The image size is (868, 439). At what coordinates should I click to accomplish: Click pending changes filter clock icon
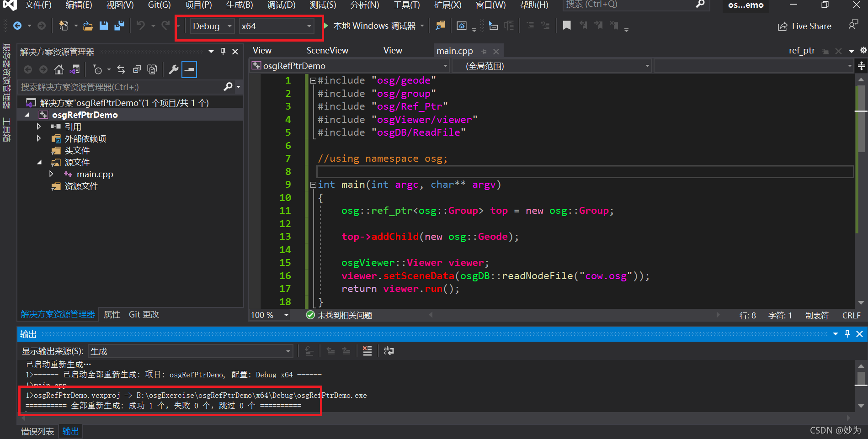(x=97, y=69)
